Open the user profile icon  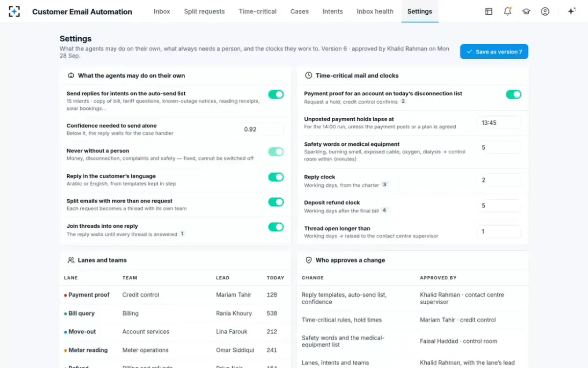pyautogui.click(x=545, y=11)
